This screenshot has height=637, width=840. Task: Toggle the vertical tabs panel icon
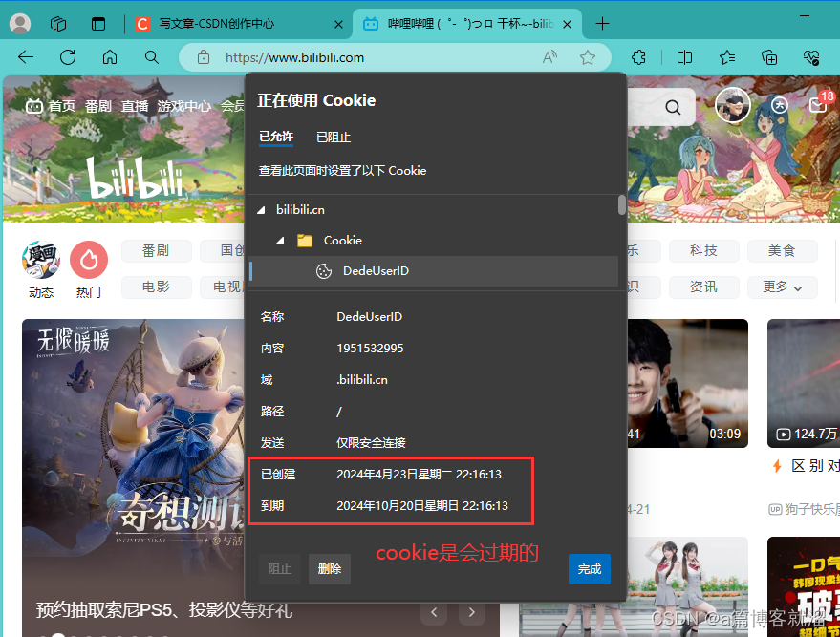[98, 24]
